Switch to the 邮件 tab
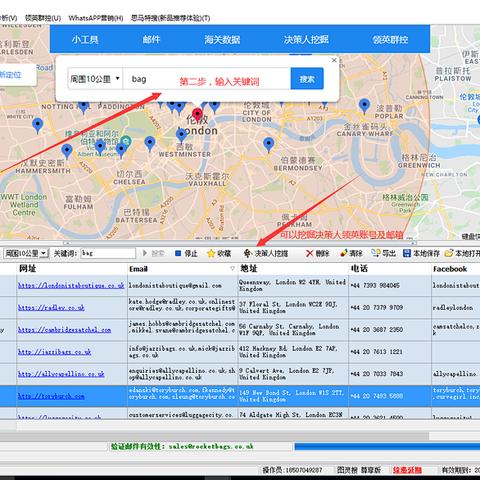The height and width of the screenshot is (480, 480). coord(151,40)
